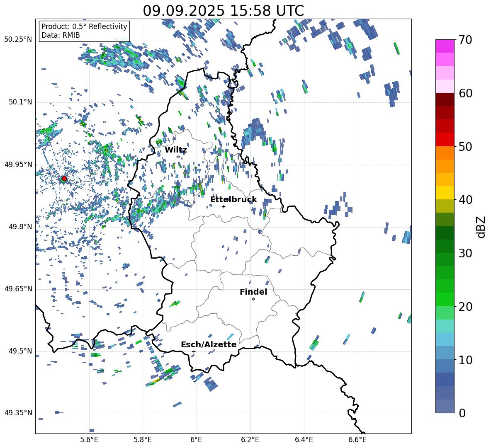Click the Data: RMIB text

[61, 35]
